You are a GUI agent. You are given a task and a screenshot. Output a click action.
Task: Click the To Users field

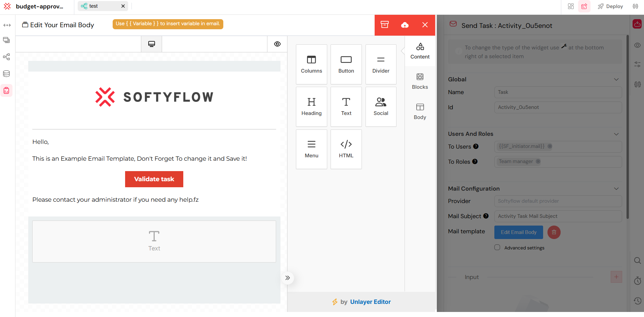click(558, 147)
